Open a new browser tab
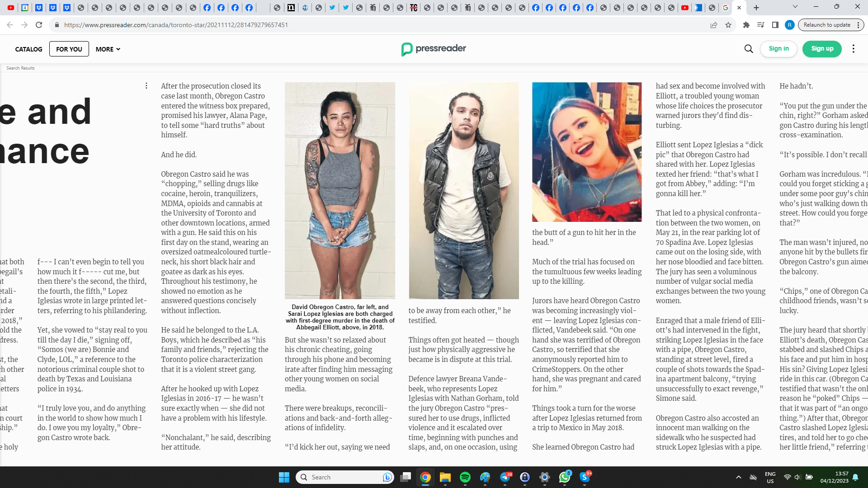Screen dimensions: 868x488 (756, 8)
